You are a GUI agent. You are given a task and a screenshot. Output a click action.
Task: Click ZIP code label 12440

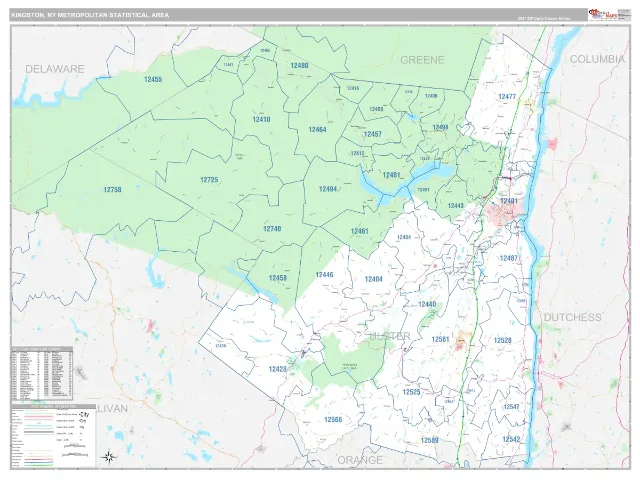[427, 304]
